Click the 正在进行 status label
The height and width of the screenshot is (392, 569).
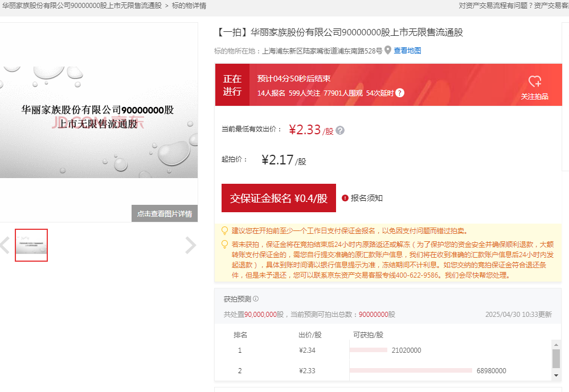(232, 85)
